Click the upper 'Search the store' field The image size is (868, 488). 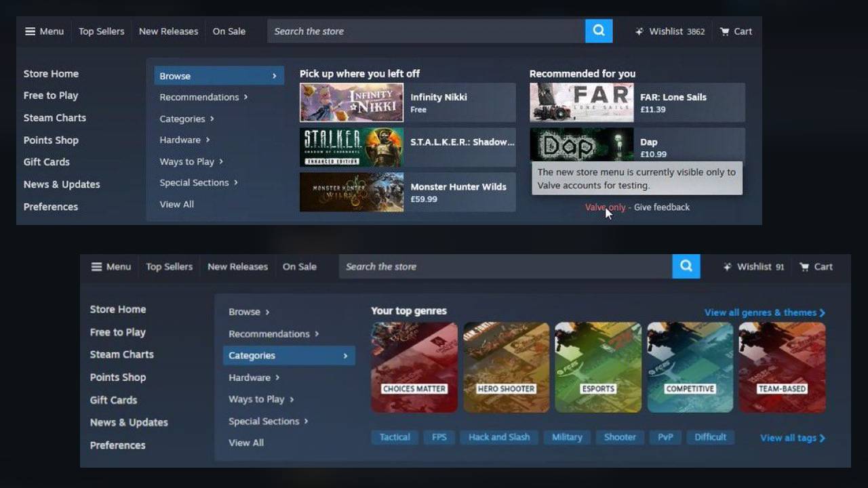point(426,30)
